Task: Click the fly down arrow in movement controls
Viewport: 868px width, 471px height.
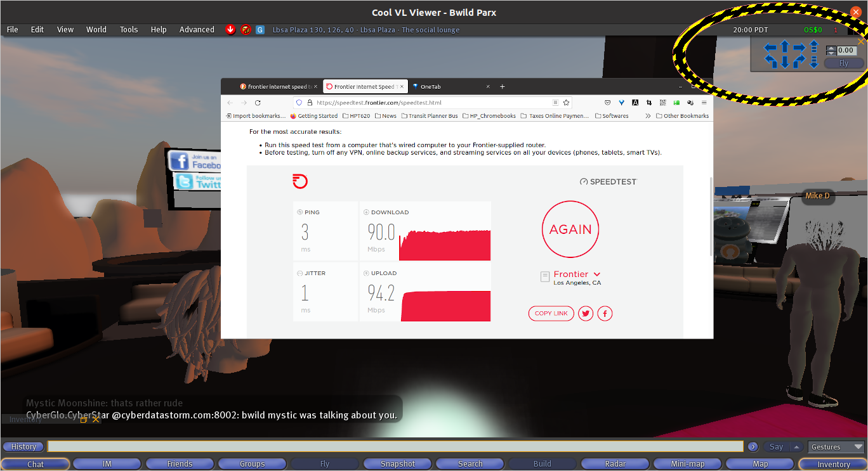Action: [814, 62]
